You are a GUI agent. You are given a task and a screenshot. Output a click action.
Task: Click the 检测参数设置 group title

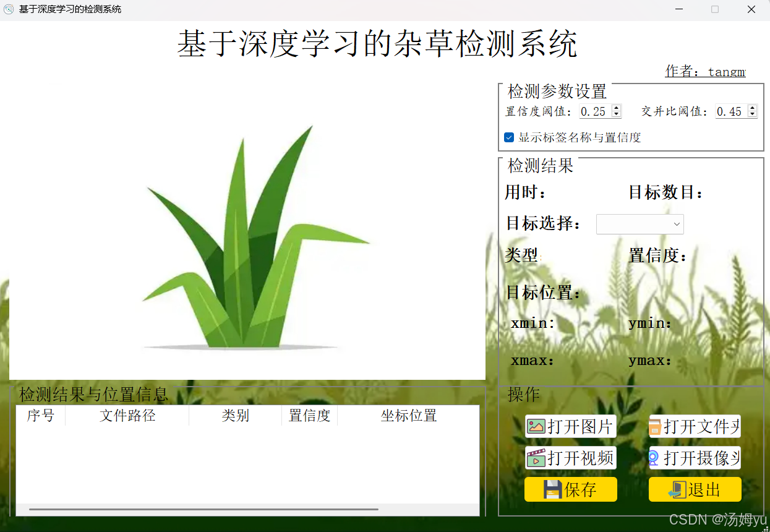(557, 92)
